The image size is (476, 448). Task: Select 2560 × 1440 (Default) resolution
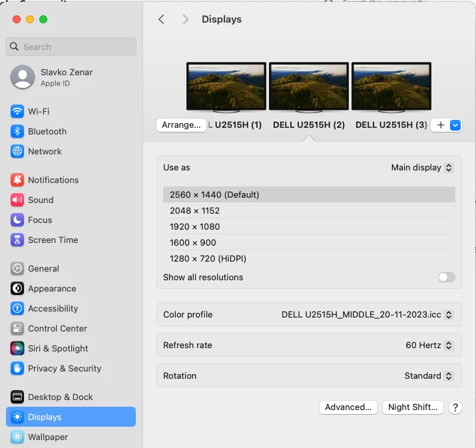pyautogui.click(x=309, y=194)
